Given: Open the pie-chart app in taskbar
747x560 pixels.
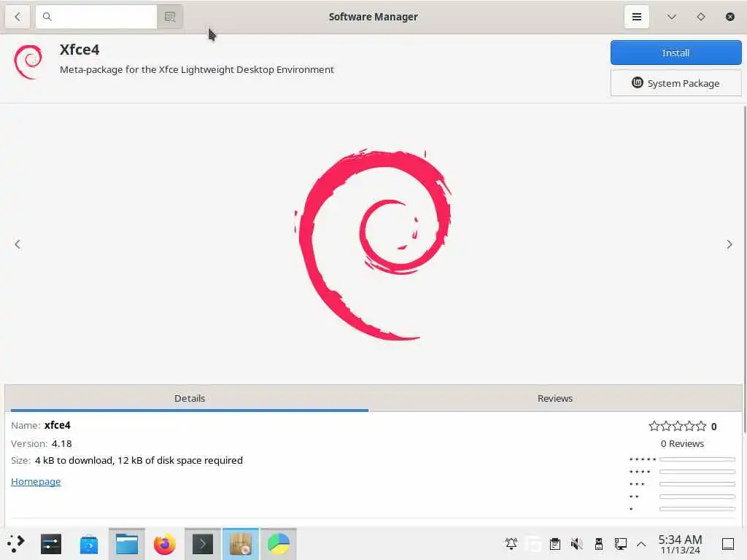Looking at the screenshot, I should click(278, 544).
